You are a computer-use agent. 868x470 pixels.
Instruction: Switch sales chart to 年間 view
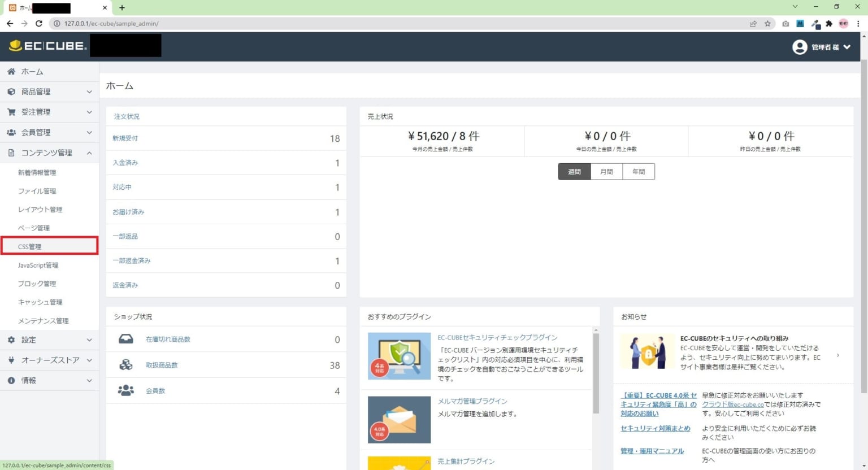639,172
